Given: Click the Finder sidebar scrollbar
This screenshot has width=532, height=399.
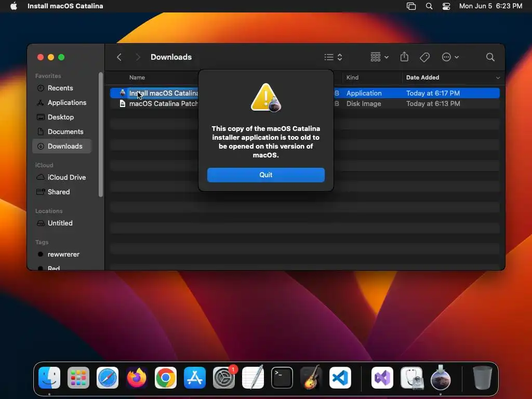Looking at the screenshot, I should pos(100,135).
